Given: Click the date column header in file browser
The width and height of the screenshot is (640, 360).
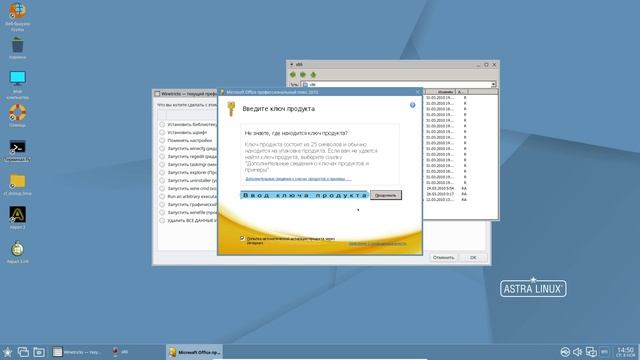Looking at the screenshot, I should [x=440, y=92].
